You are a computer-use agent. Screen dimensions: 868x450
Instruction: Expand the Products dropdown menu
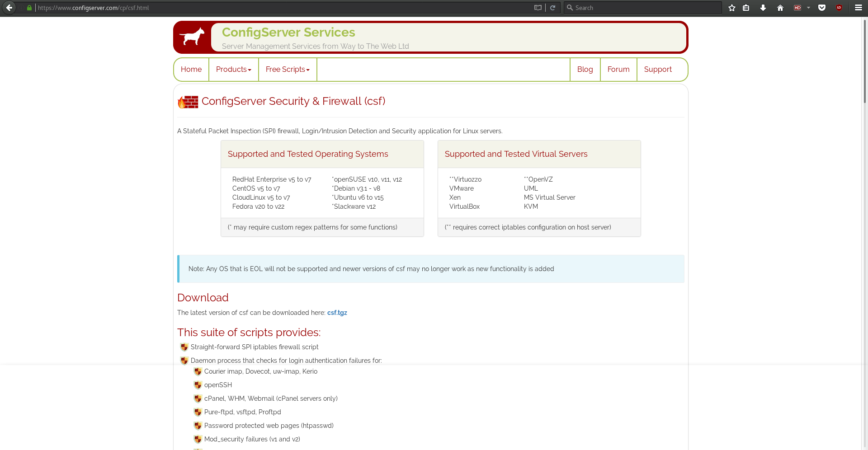point(233,69)
